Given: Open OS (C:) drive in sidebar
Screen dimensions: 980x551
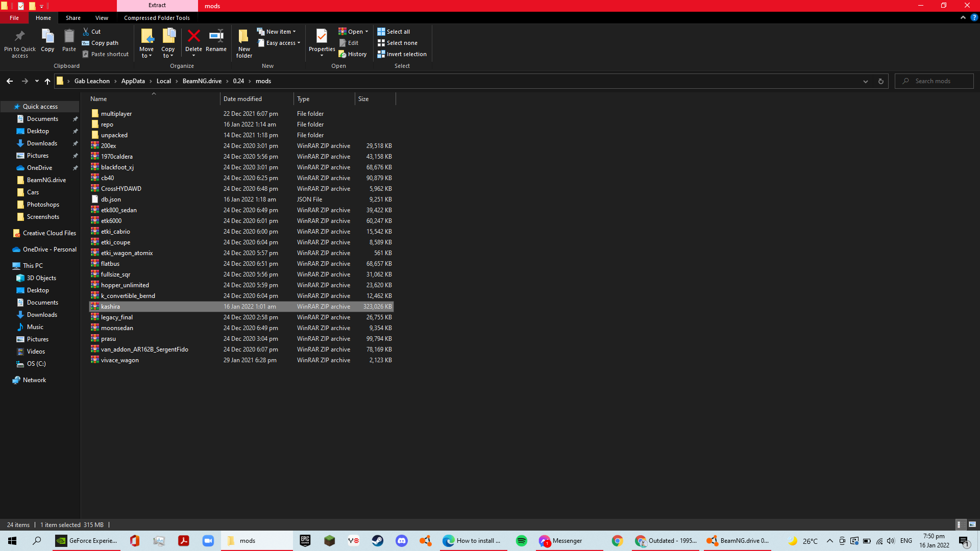Looking at the screenshot, I should click(36, 364).
